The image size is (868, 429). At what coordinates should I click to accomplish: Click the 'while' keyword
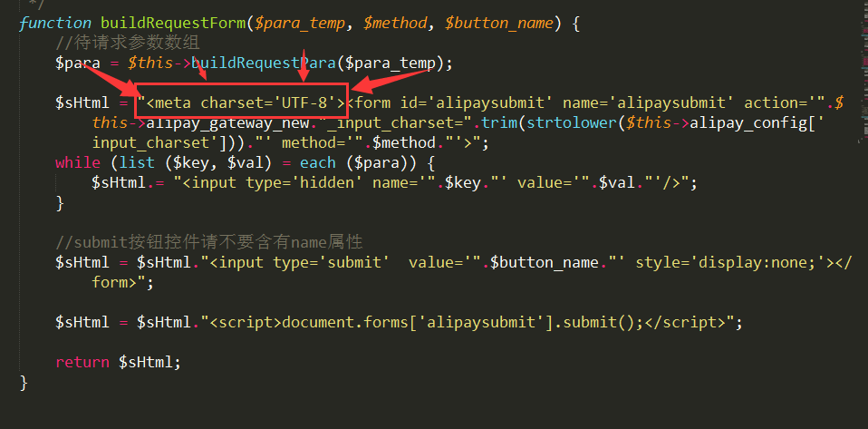tap(78, 163)
